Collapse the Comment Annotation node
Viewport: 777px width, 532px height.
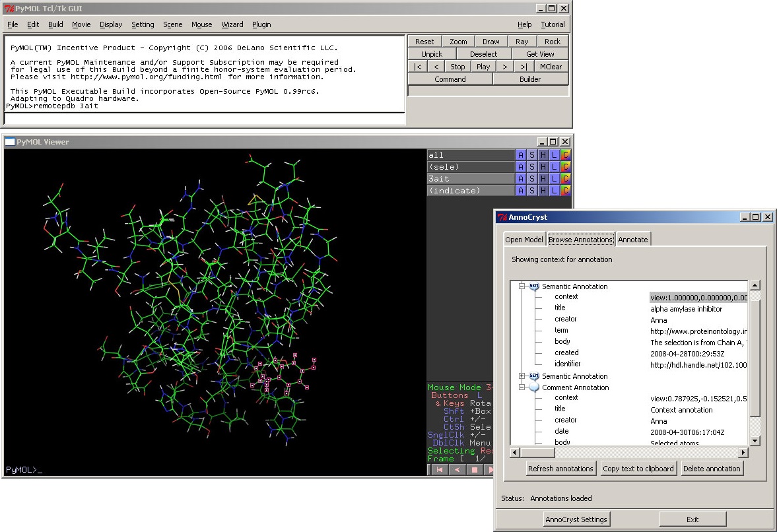pos(522,387)
